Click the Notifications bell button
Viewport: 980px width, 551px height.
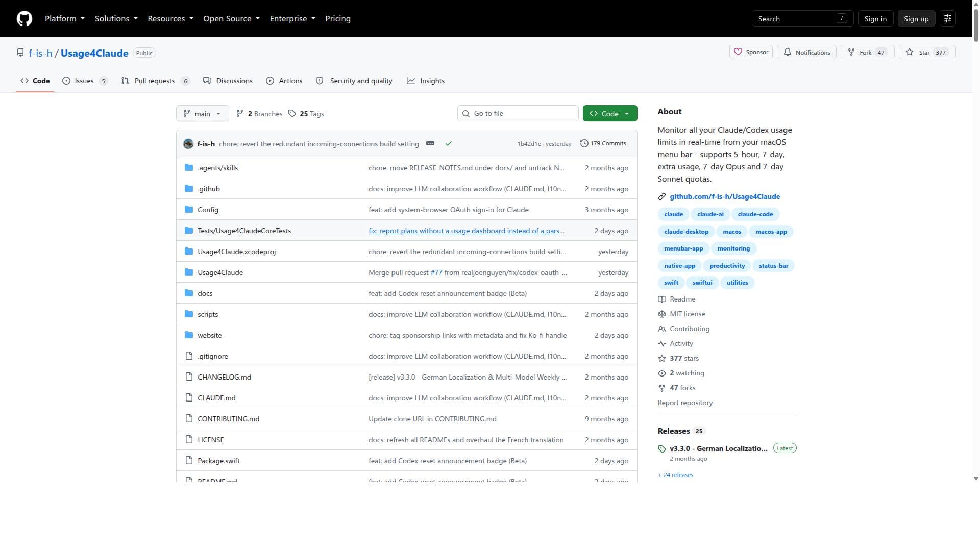click(x=806, y=52)
